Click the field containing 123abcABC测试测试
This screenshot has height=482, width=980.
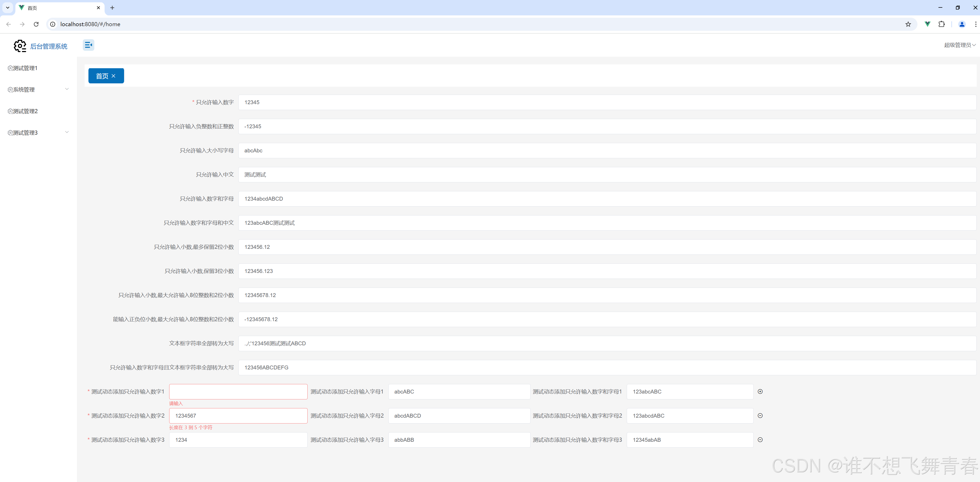coord(607,223)
